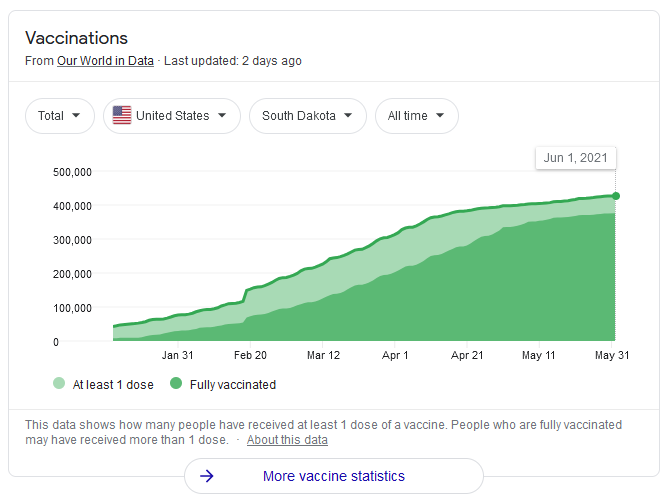Click the caret arrow in the All time pill

(x=440, y=115)
